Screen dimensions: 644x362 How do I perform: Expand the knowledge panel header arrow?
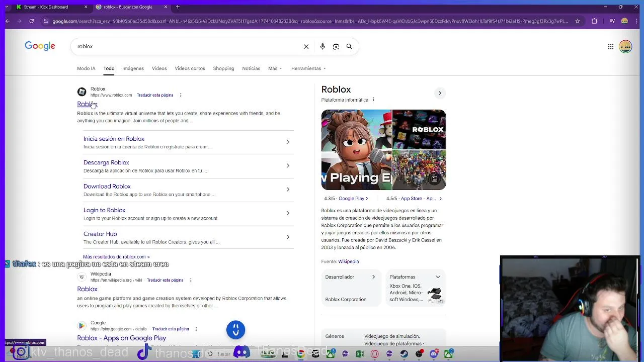(440, 93)
